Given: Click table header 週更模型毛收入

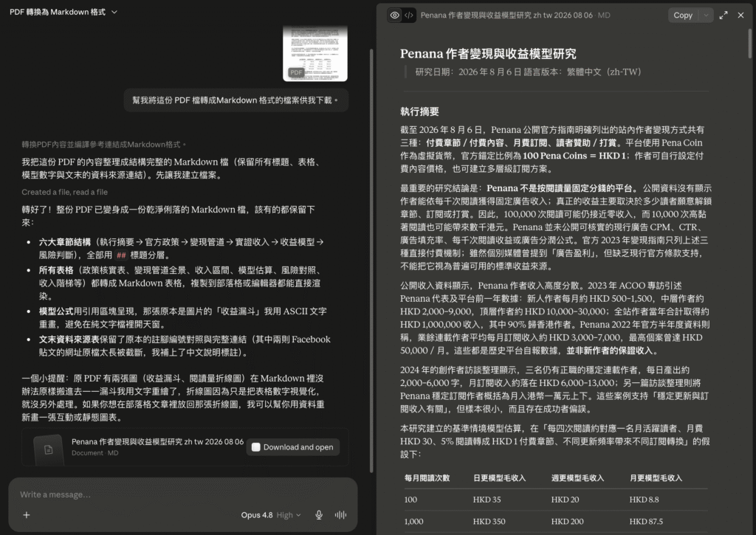Looking at the screenshot, I should point(577,478).
